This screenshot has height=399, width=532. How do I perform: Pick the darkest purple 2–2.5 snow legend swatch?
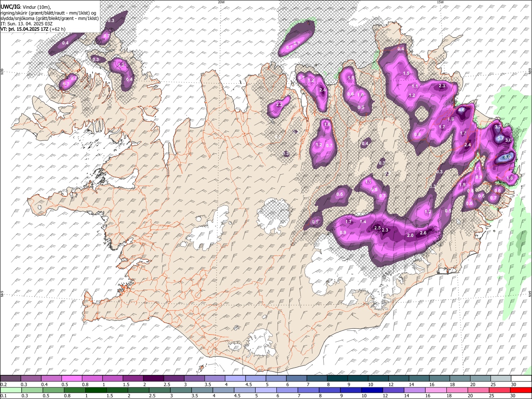[x=153, y=378]
